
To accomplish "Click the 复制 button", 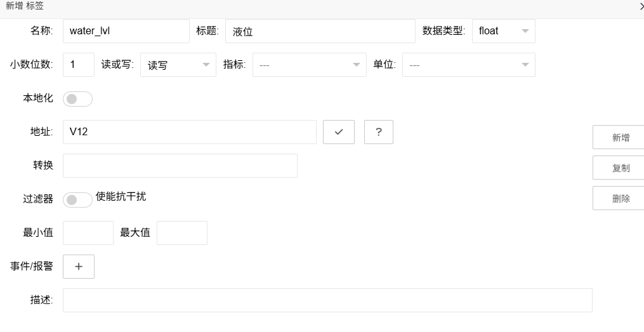I will (619, 168).
